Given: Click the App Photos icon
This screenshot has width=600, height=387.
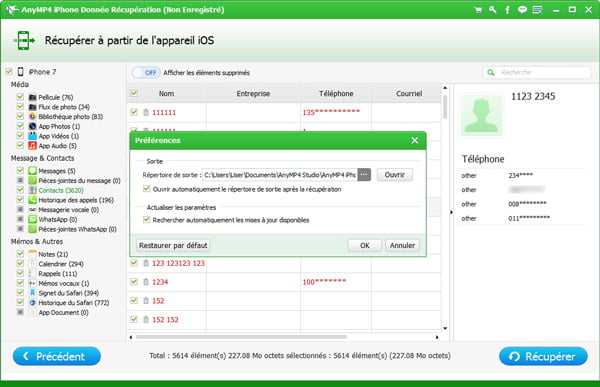Looking at the screenshot, I should [33, 126].
